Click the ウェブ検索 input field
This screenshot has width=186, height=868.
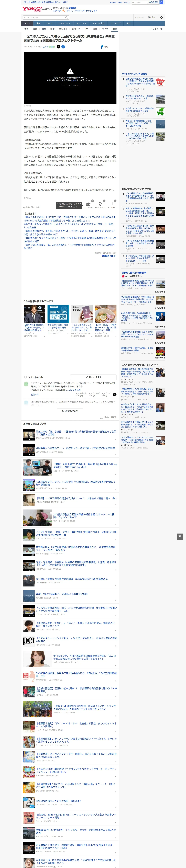coord(139,2)
